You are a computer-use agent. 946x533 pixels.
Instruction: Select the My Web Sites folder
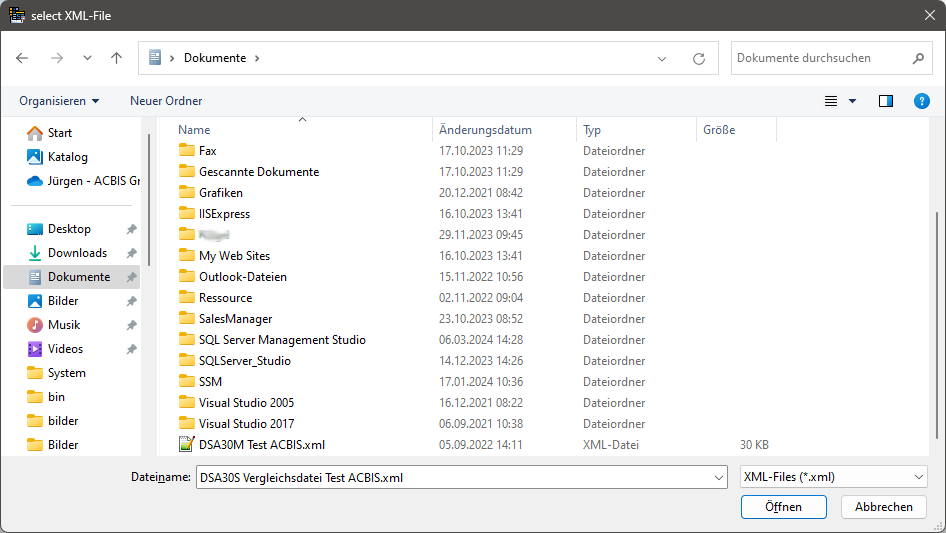[234, 256]
